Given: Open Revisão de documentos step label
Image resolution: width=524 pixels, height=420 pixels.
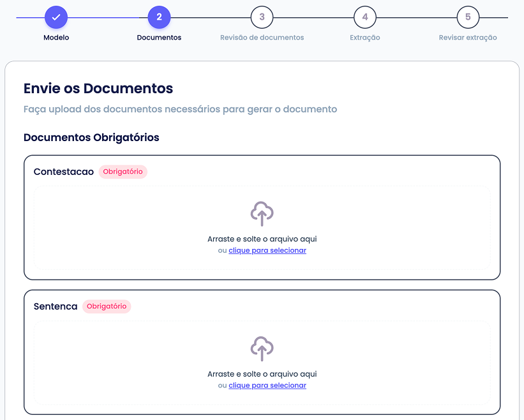Looking at the screenshot, I should point(262,38).
